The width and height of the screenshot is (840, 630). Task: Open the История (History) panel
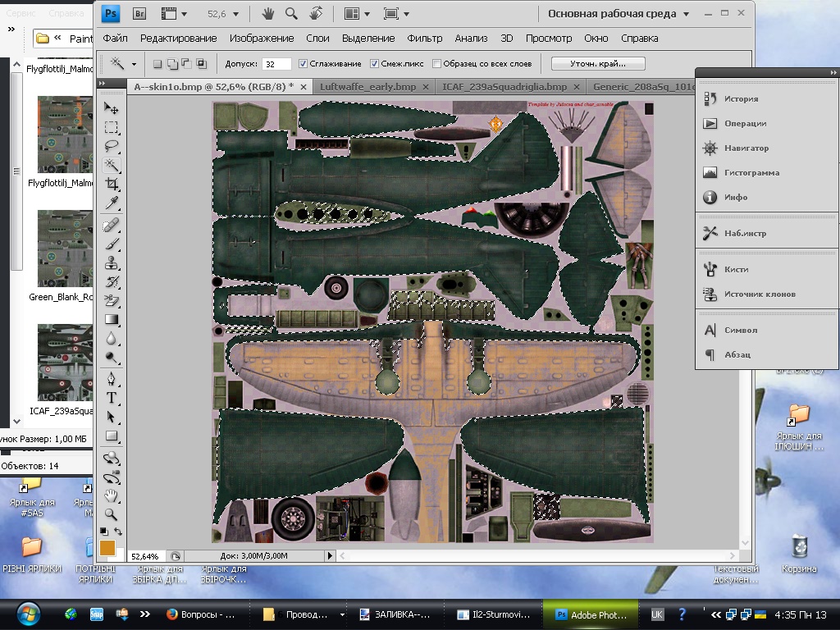tap(741, 98)
